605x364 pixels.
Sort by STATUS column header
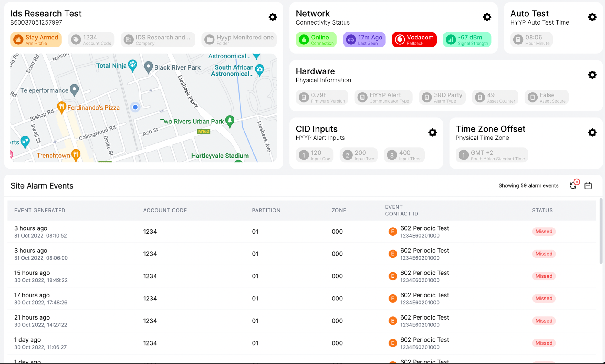point(542,210)
